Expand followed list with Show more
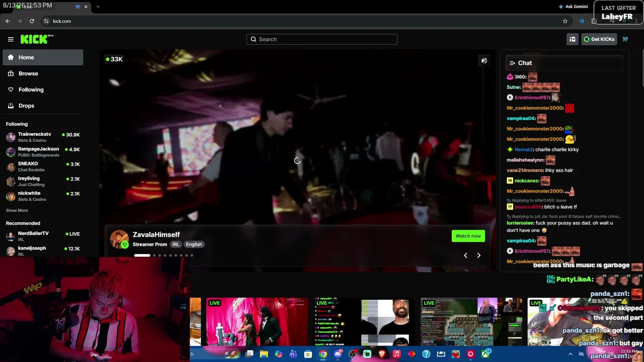Screen dimensions: 644x362 click(17, 211)
